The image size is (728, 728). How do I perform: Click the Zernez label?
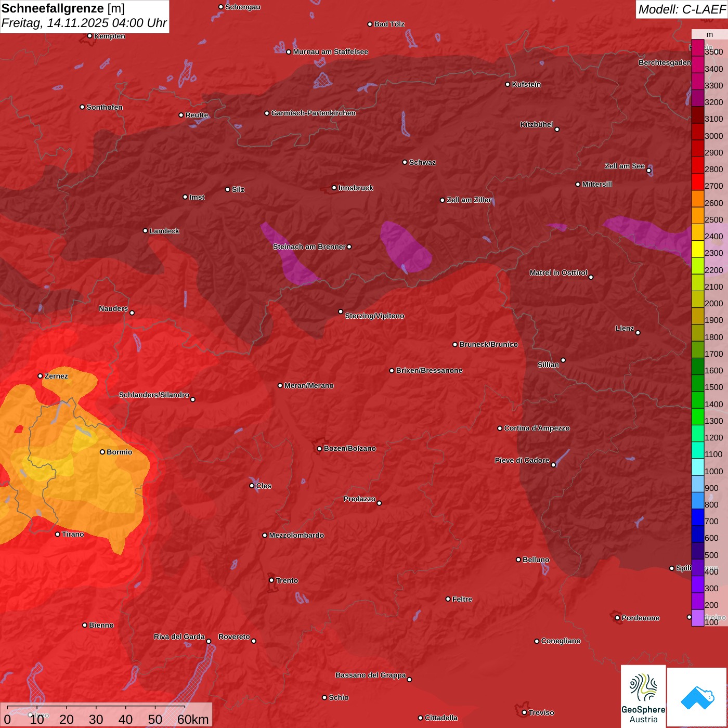(x=56, y=376)
